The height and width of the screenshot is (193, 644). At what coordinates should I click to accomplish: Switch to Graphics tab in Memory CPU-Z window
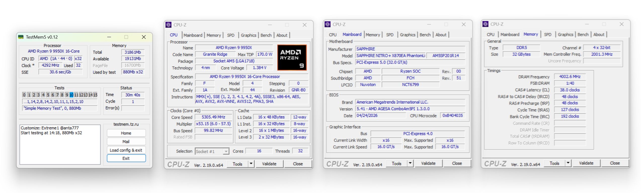pyautogui.click(x=566, y=34)
